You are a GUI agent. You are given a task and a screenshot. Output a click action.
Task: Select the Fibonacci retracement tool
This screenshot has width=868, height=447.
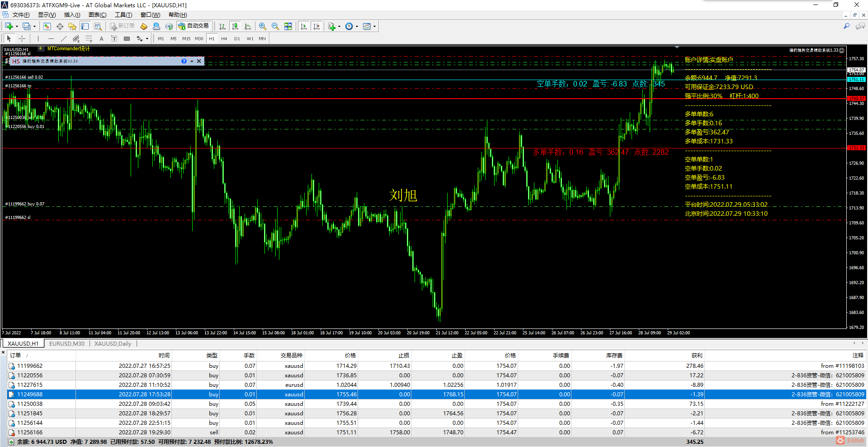tap(89, 38)
